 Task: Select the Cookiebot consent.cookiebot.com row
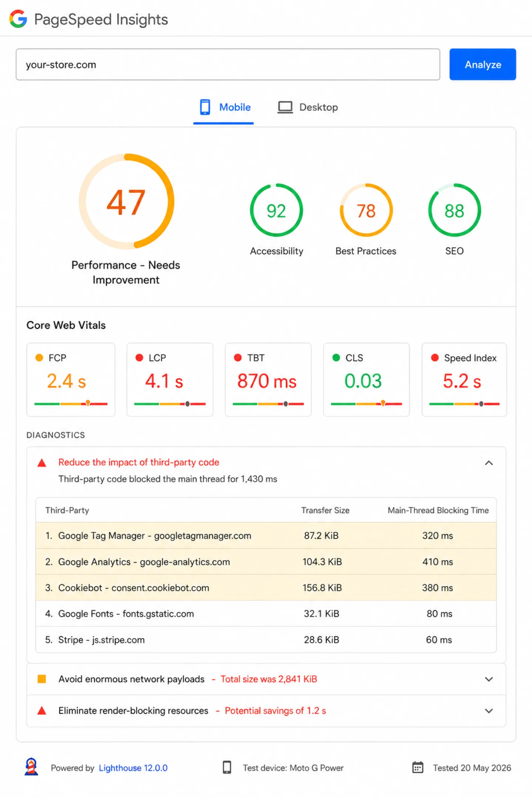click(x=266, y=587)
